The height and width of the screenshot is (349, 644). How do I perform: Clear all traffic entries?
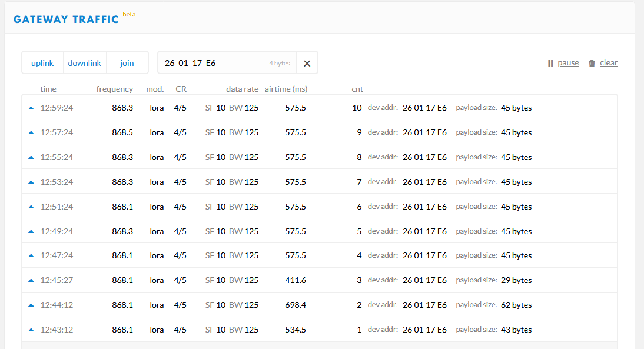[609, 63]
